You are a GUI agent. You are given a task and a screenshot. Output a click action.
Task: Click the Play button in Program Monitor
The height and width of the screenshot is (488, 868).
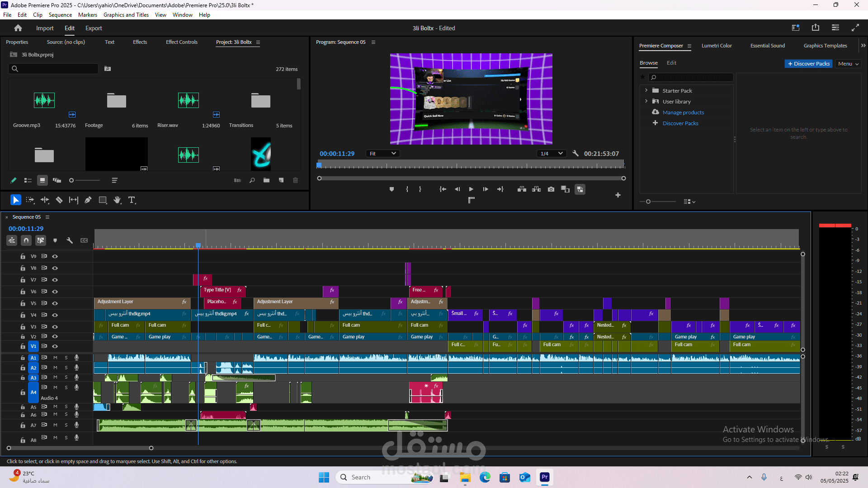tap(471, 189)
